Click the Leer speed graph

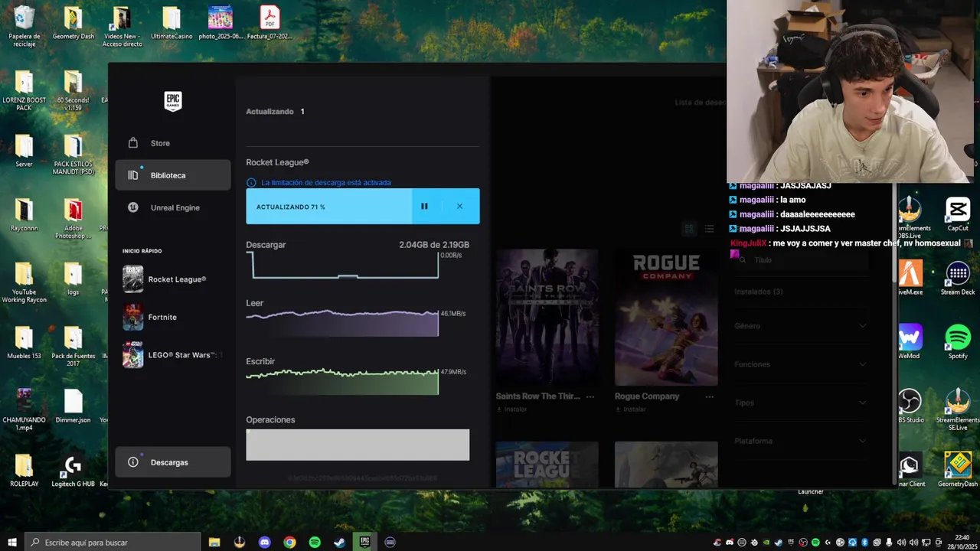pos(342,323)
